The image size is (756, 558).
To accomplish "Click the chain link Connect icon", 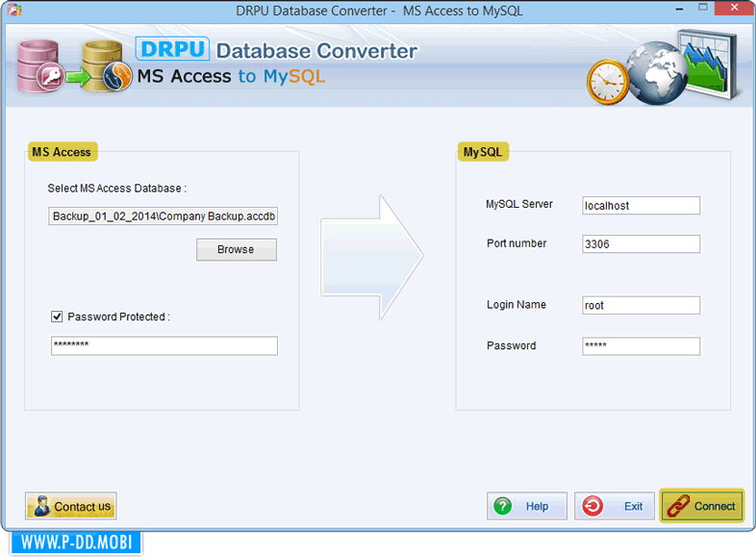I will click(678, 506).
